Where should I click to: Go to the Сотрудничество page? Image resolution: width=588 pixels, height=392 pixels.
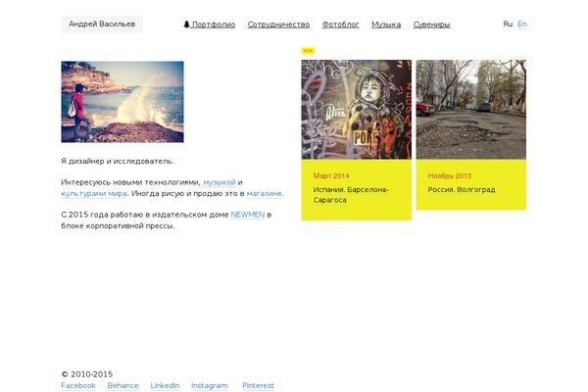tap(278, 24)
